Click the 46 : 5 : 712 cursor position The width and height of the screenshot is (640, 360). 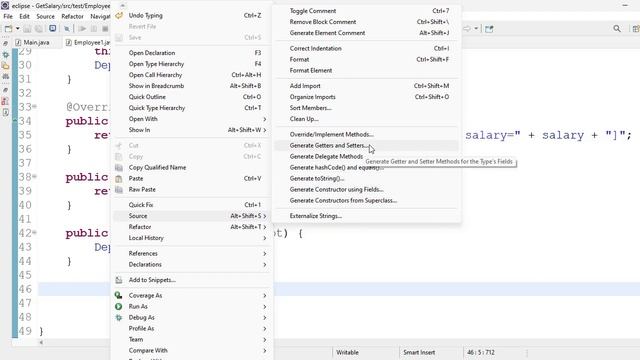[481, 352]
